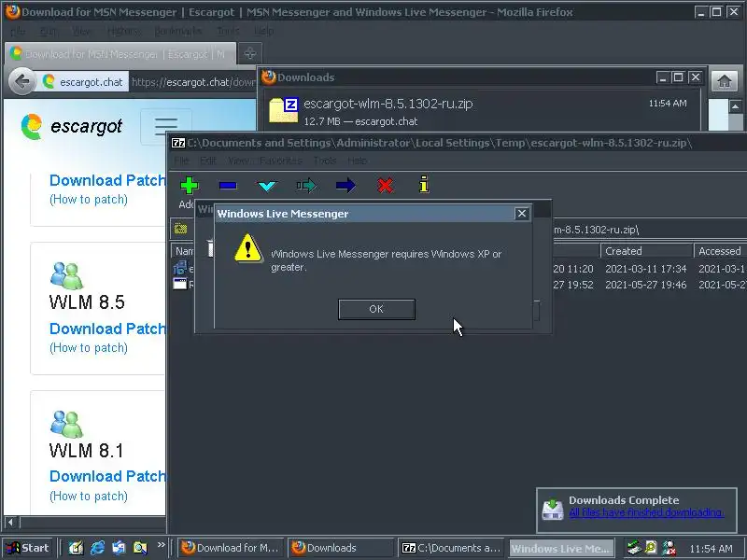Click the 7-Zip Delete red X icon

tap(385, 185)
